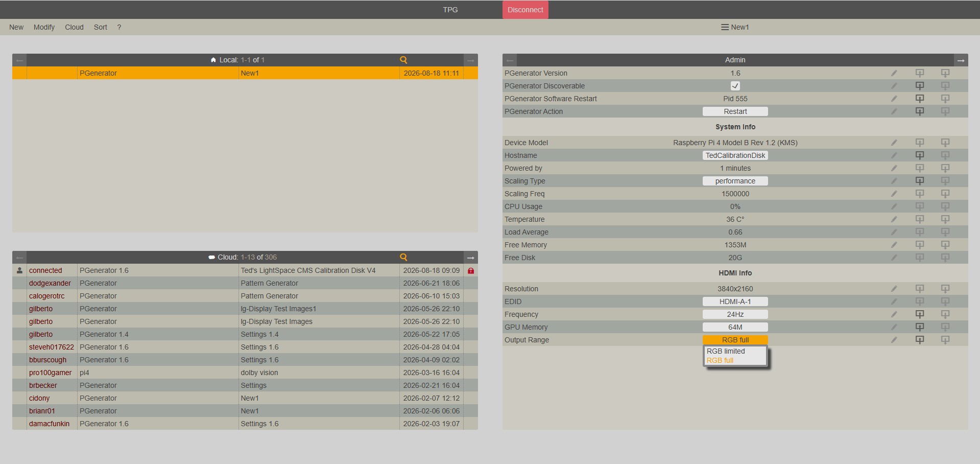Search the Local list with the magnifier icon
Screen dimensions: 980x464
click(403, 60)
